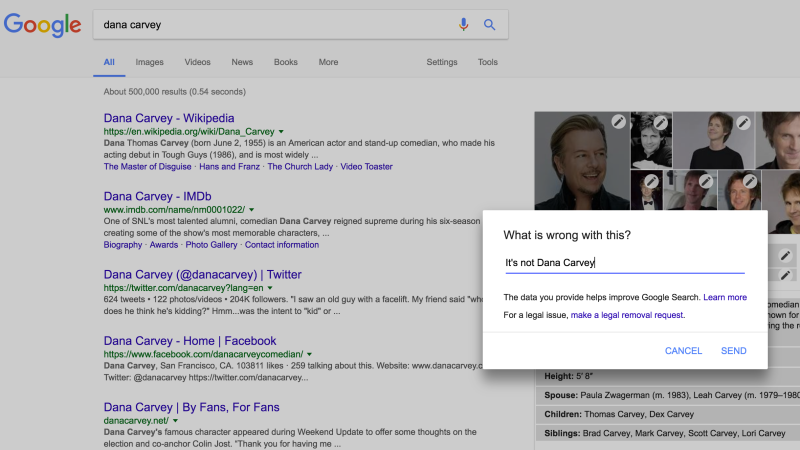The height and width of the screenshot is (450, 800).
Task: Click the IMDb Photo Gallery sitelink
Action: pos(211,244)
